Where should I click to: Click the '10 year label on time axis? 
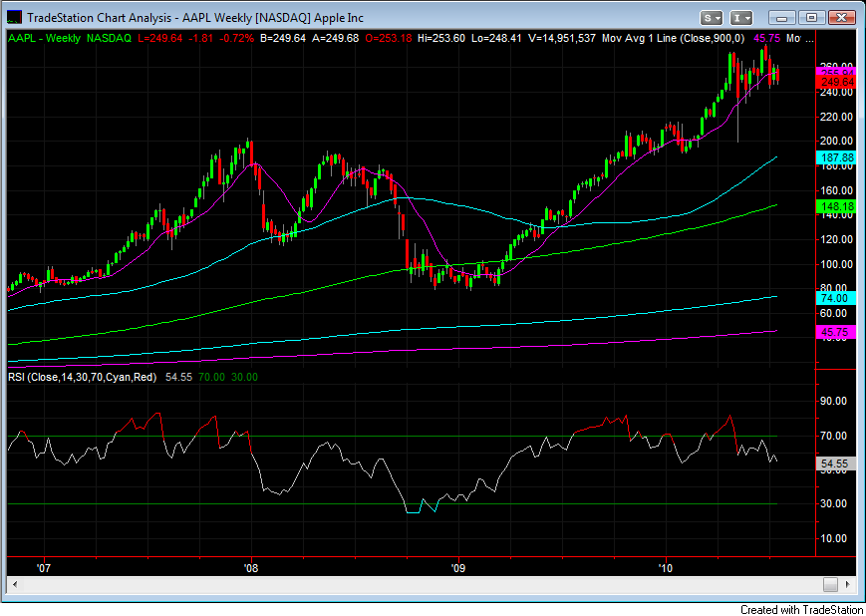[x=666, y=568]
